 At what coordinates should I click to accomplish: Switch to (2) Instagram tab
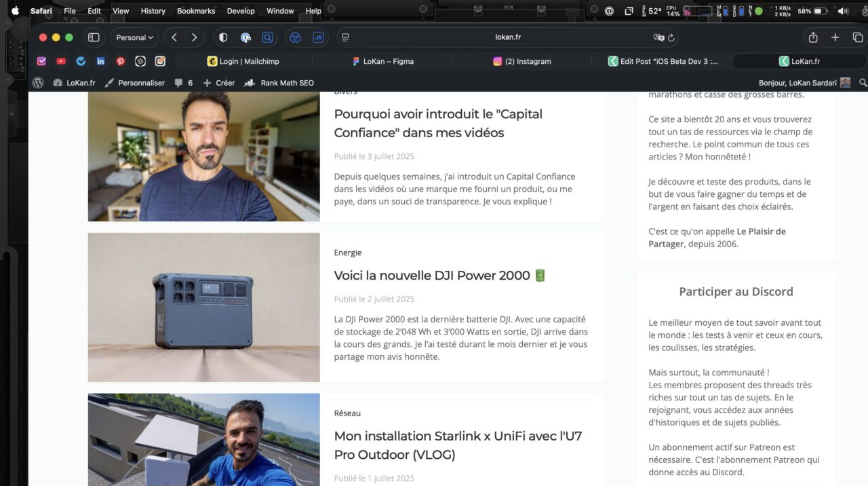click(522, 61)
